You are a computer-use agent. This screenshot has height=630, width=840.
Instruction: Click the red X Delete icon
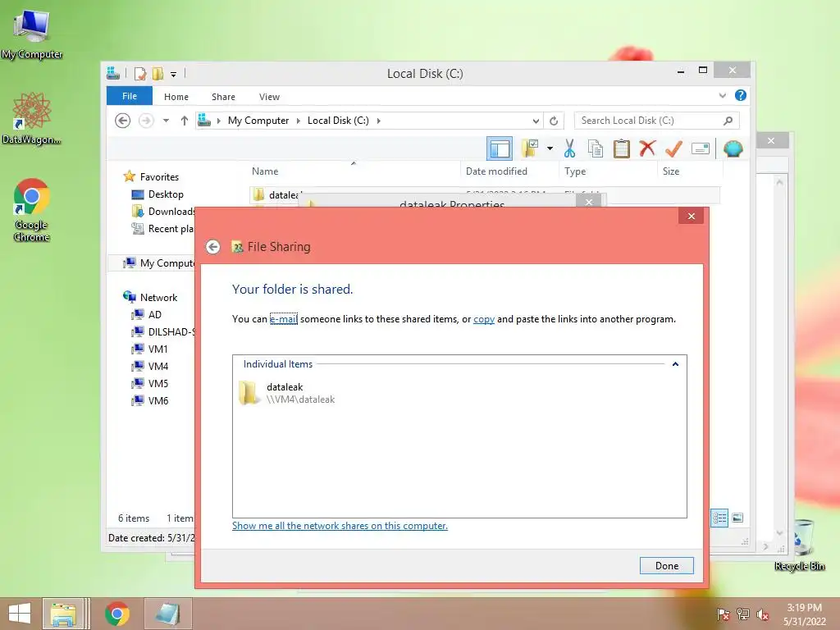click(x=647, y=148)
